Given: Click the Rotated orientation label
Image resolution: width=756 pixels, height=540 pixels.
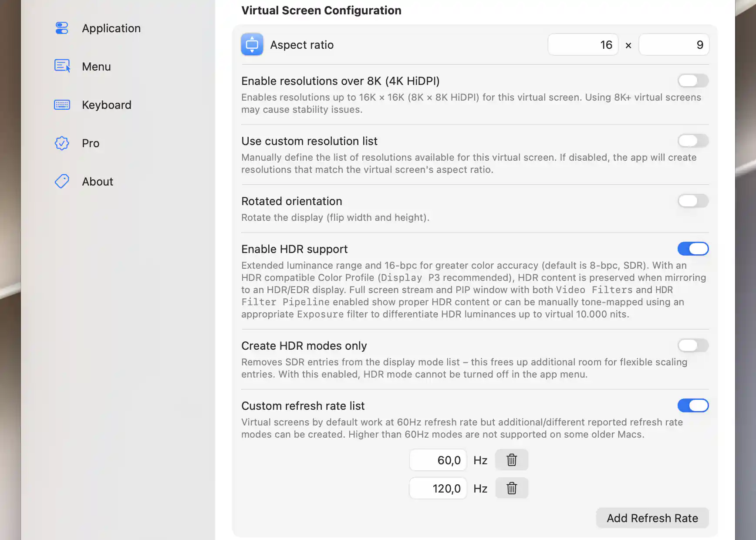Looking at the screenshot, I should point(292,201).
